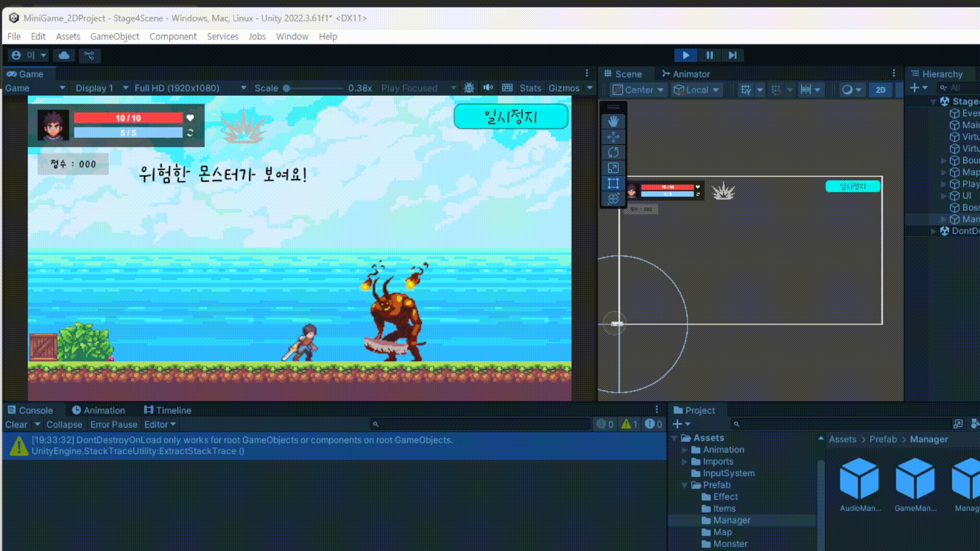
Task: Select the AudioManager prefab thumbnail
Action: click(860, 480)
